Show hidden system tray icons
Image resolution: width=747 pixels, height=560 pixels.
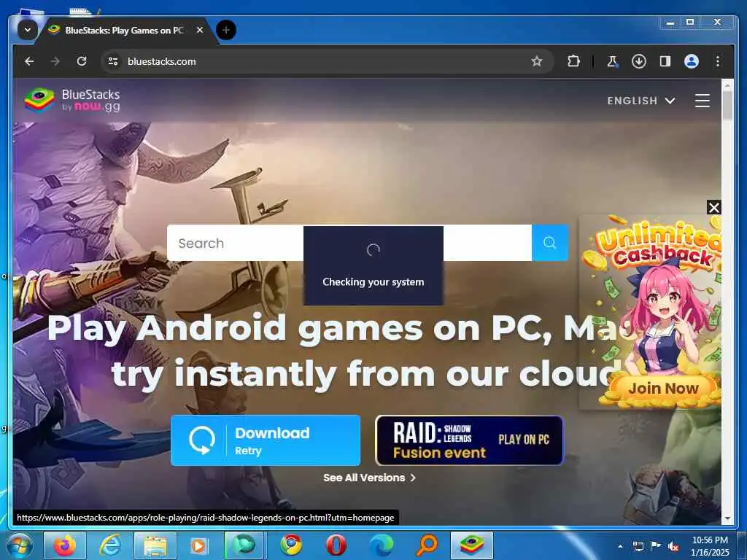point(620,546)
